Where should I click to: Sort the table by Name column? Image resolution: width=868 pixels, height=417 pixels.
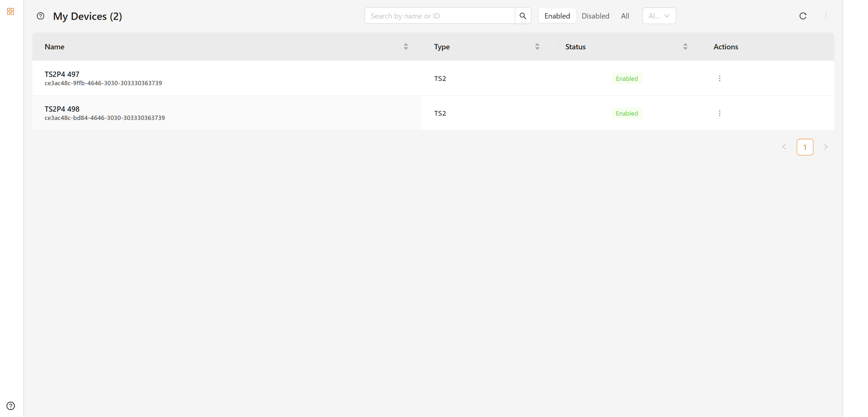tap(405, 47)
